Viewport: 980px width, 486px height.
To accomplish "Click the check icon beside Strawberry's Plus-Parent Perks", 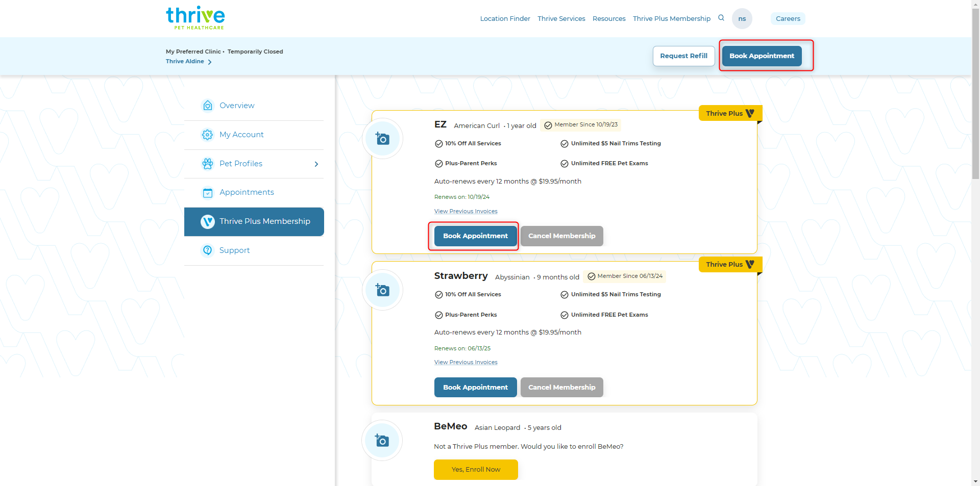I will click(439, 315).
